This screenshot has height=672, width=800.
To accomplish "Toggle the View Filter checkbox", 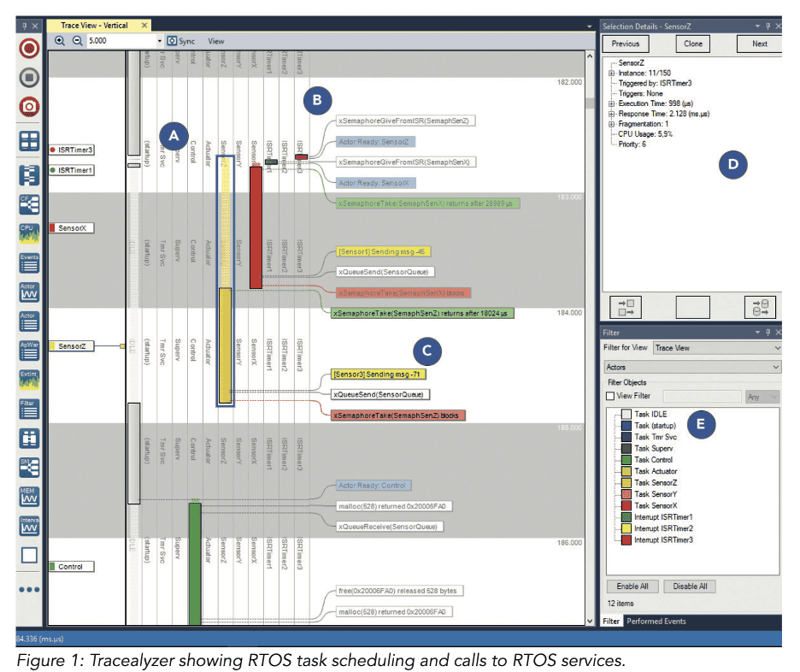I will 610,396.
